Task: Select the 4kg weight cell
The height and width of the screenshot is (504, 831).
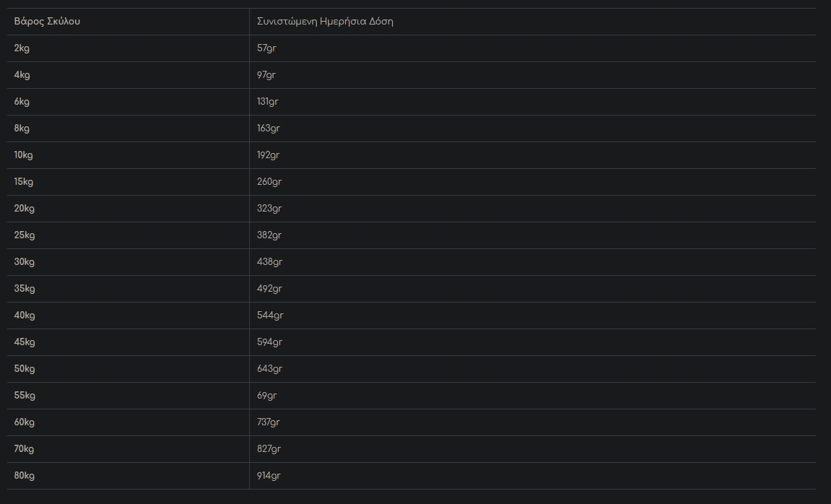Action: click(x=22, y=75)
